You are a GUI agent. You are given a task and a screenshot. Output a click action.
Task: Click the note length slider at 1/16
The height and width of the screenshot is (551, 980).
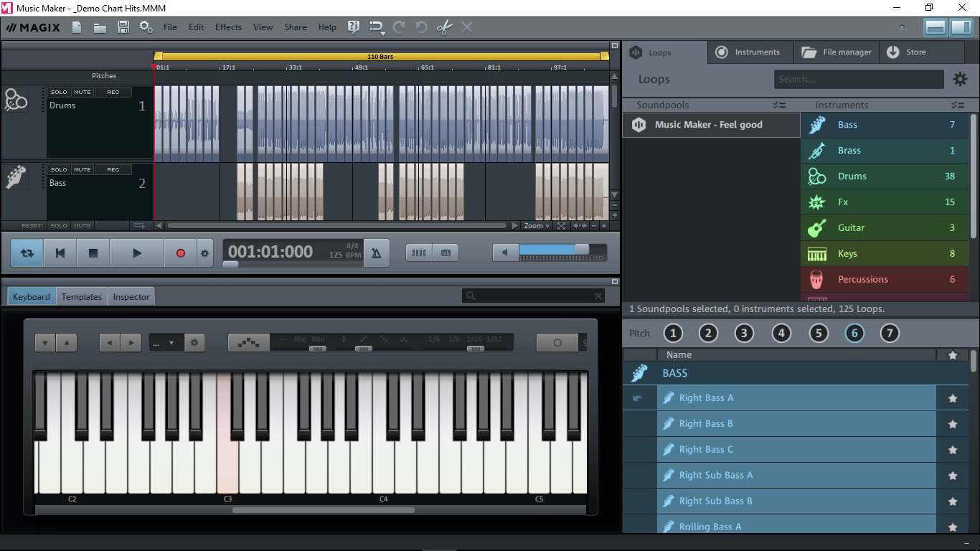(474, 349)
